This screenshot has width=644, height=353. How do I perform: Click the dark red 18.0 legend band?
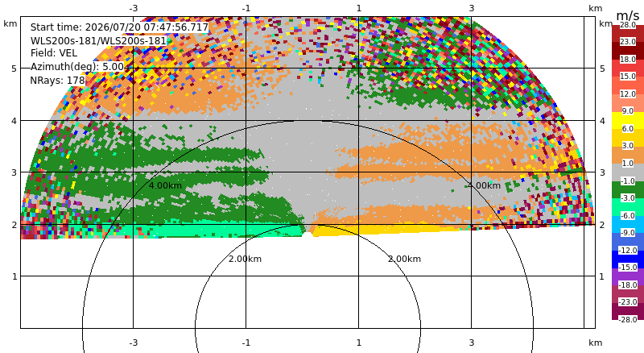[628, 52]
